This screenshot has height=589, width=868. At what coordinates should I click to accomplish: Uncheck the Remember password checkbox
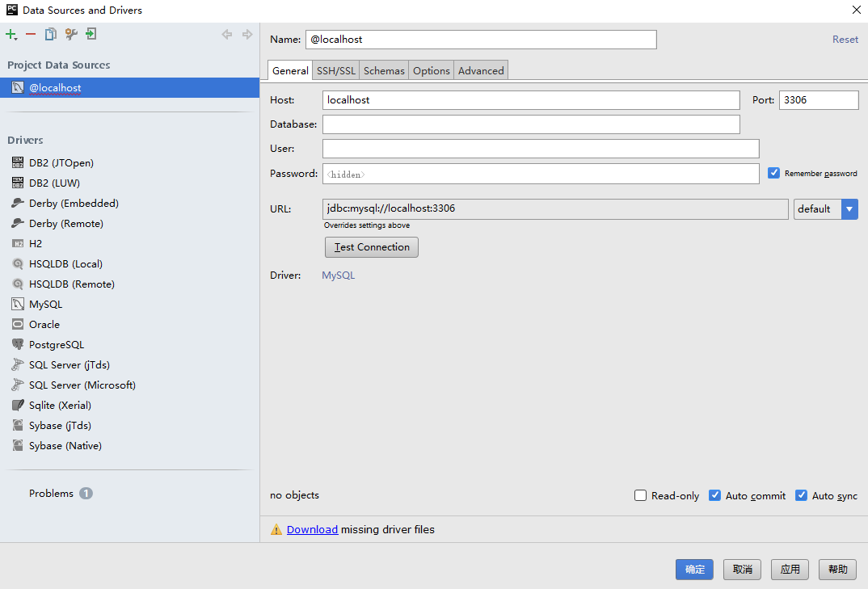pos(773,173)
